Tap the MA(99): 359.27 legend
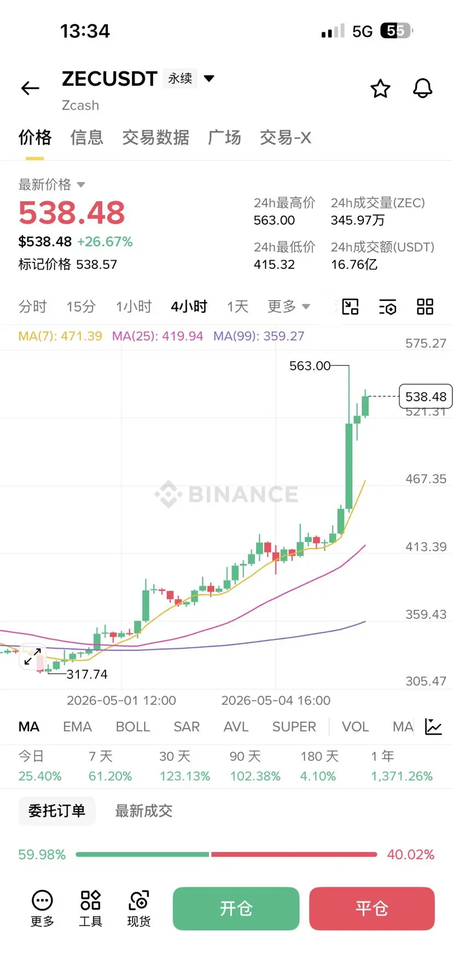Viewport: 453px width, 980px height. click(x=259, y=336)
